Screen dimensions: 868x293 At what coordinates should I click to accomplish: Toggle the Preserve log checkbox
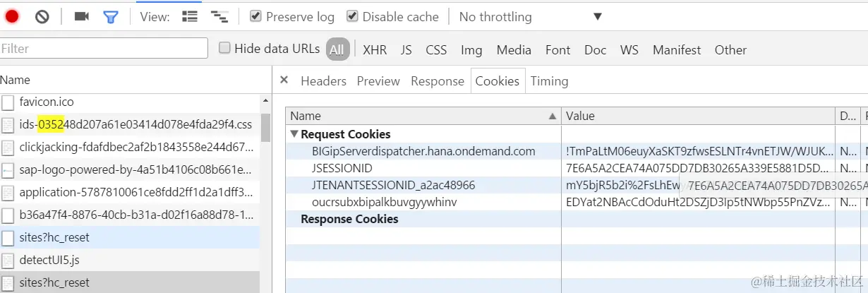click(x=256, y=16)
